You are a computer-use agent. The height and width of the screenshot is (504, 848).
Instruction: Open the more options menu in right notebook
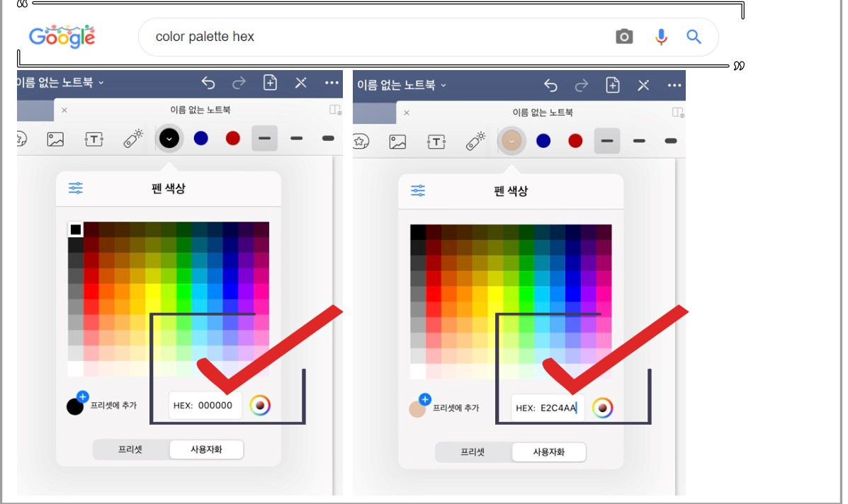coord(674,86)
